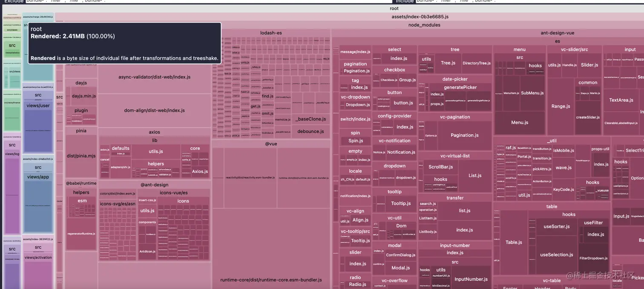
Task: Select the ant-design-vue package header
Action: point(558,33)
